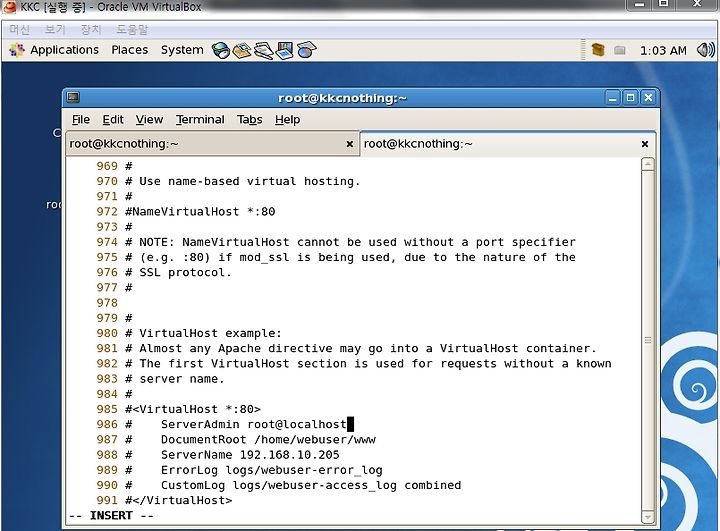Click the '-- INSERT --' status text

point(111,515)
